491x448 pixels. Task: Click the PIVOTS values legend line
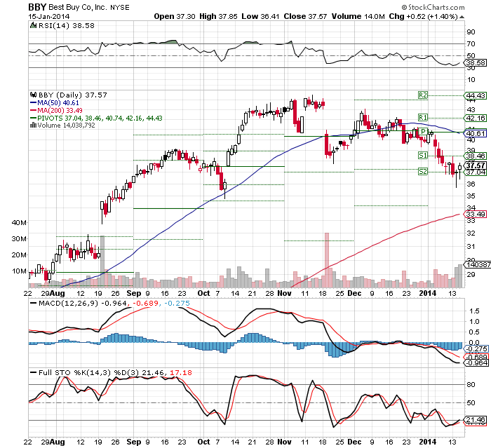[x=100, y=118]
